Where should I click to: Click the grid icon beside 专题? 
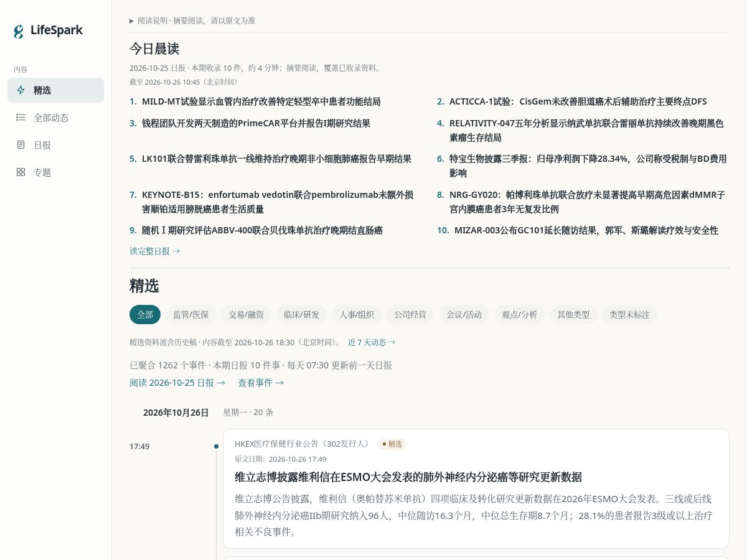pos(21,172)
